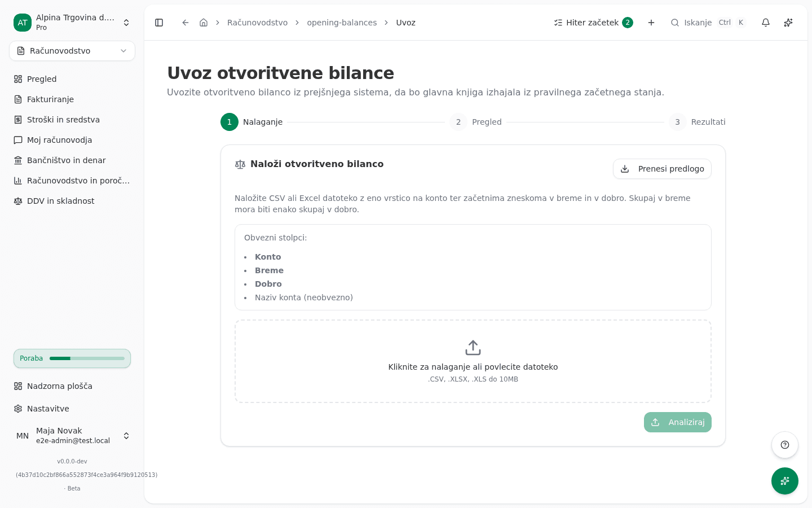Click the upload arrow icon in dropzone
The height and width of the screenshot is (508, 812).
pyautogui.click(x=473, y=348)
